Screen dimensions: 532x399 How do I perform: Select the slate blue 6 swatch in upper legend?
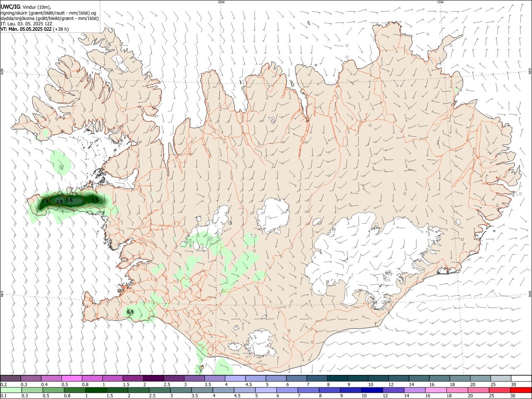(297, 378)
